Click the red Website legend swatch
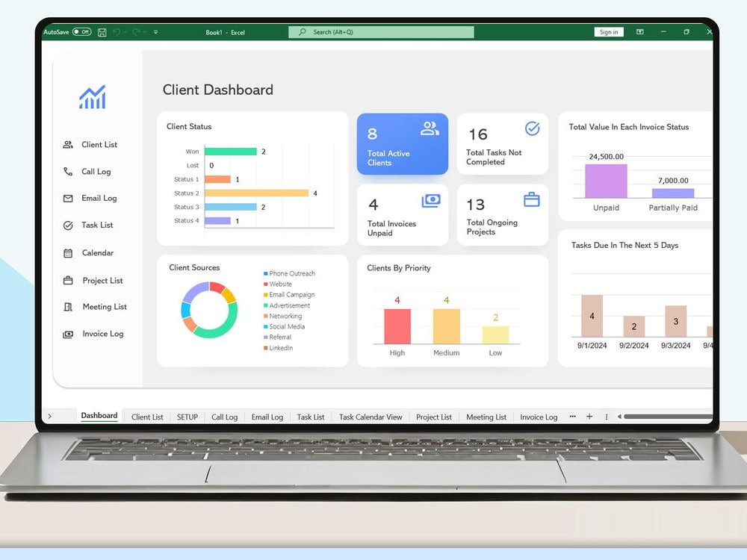This screenshot has width=747, height=560. pyautogui.click(x=265, y=284)
